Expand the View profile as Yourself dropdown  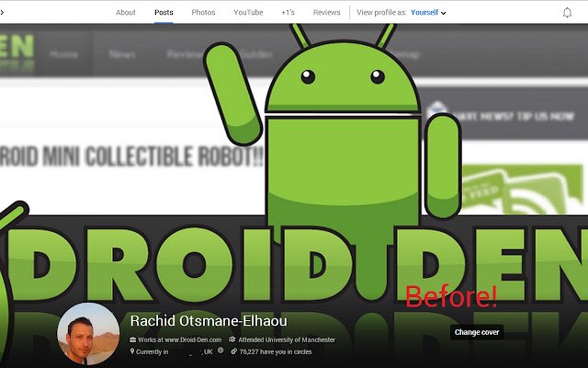(428, 12)
